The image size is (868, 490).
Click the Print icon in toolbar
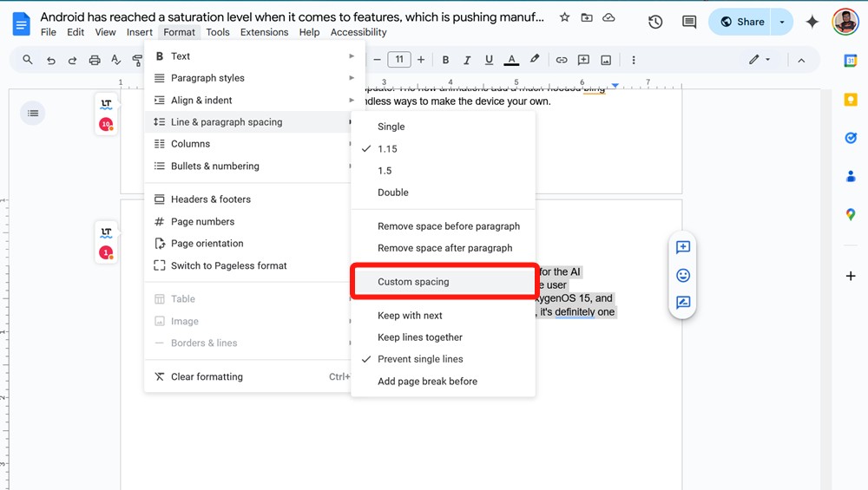click(x=95, y=60)
